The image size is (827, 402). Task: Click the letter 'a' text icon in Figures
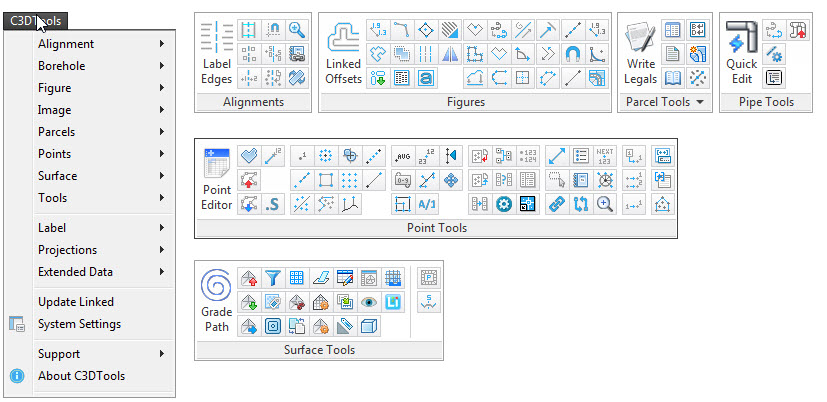click(x=426, y=78)
